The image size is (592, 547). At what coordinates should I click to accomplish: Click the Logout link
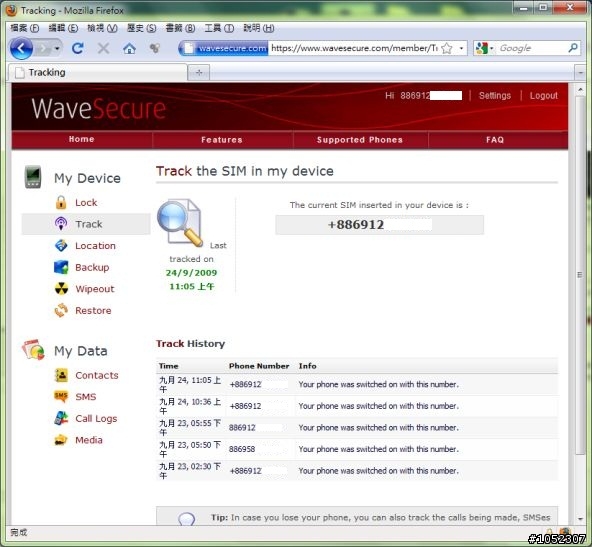coord(543,96)
